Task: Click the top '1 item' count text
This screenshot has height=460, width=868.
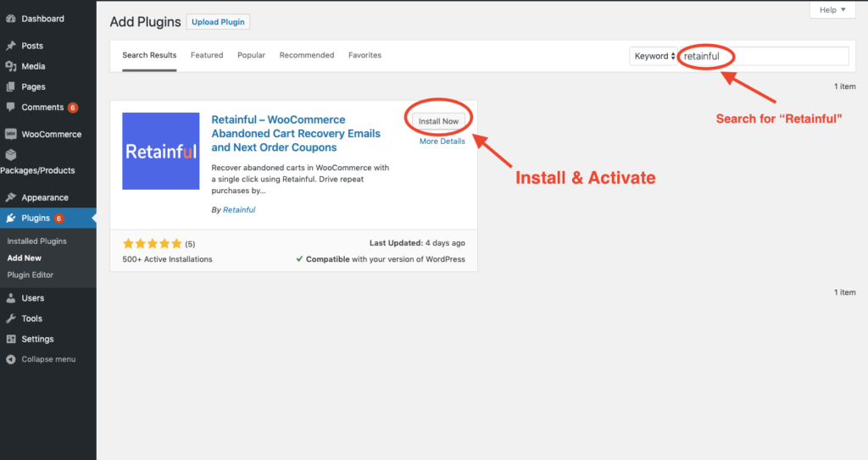Action: tap(845, 86)
